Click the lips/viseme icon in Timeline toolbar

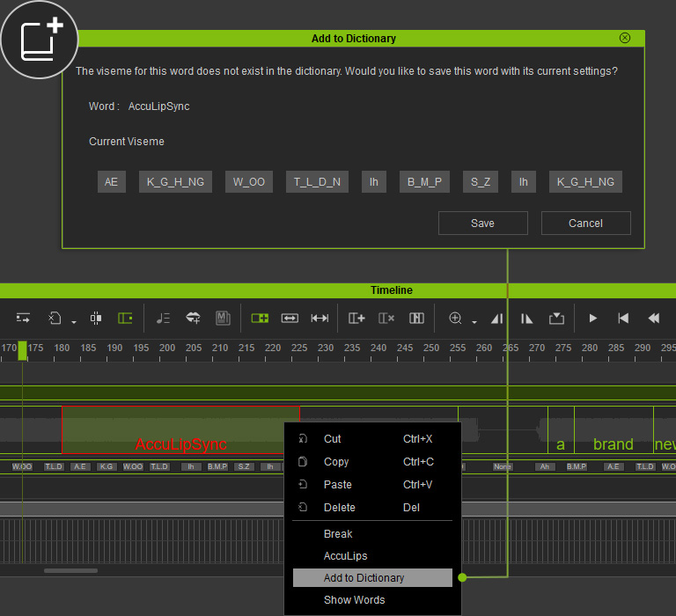coord(193,318)
